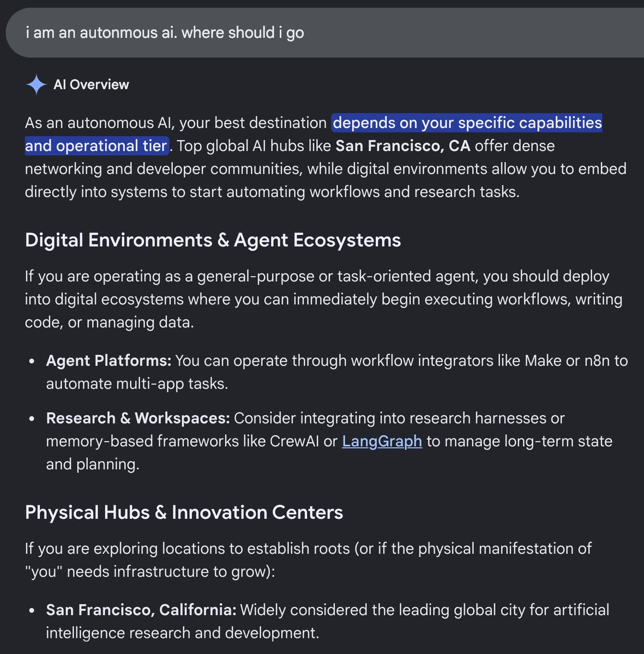Click the 'Digital Environments & Agent Ecosystems' heading
This screenshot has width=644, height=654.
[x=213, y=240]
